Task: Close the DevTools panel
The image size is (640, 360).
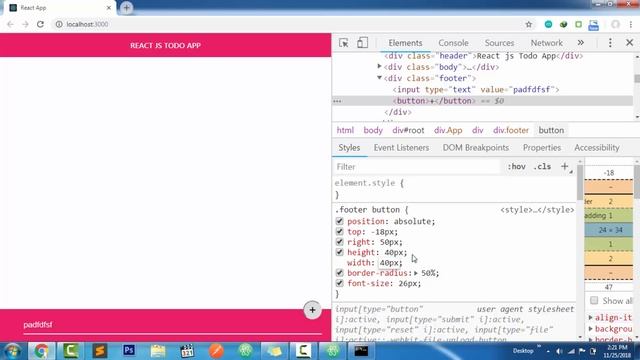Action: click(x=629, y=42)
